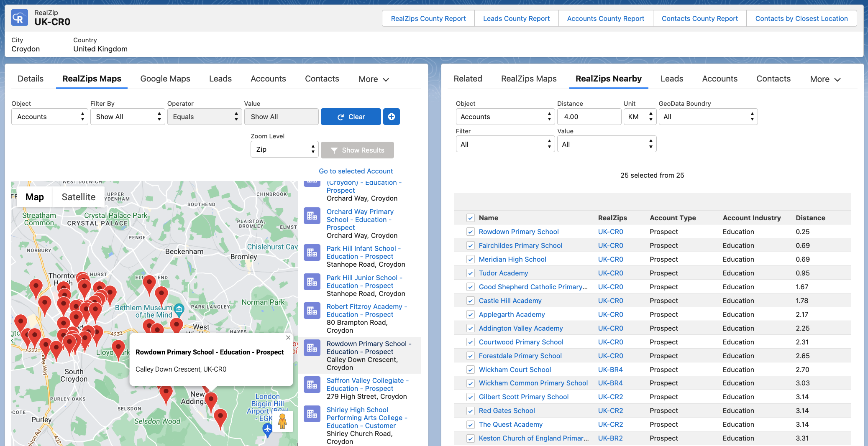The height and width of the screenshot is (446, 868).
Task: Switch to the Google Maps tab
Action: [x=165, y=79]
